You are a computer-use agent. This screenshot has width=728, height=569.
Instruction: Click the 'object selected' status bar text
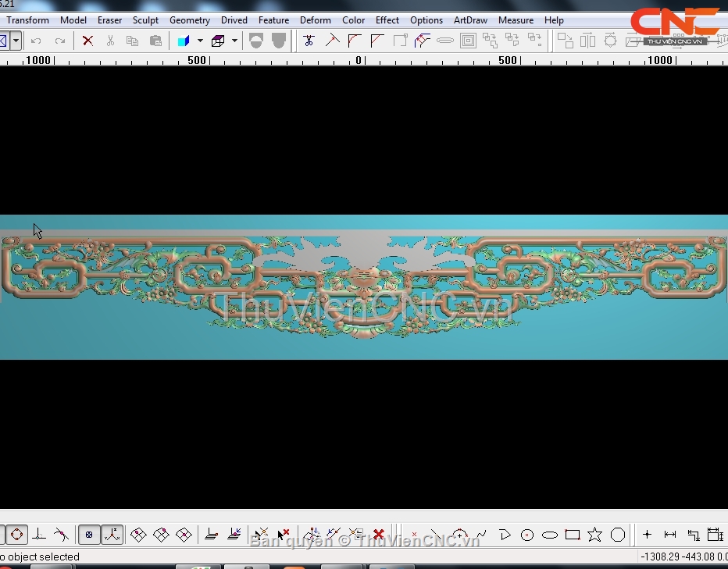pos(44,557)
